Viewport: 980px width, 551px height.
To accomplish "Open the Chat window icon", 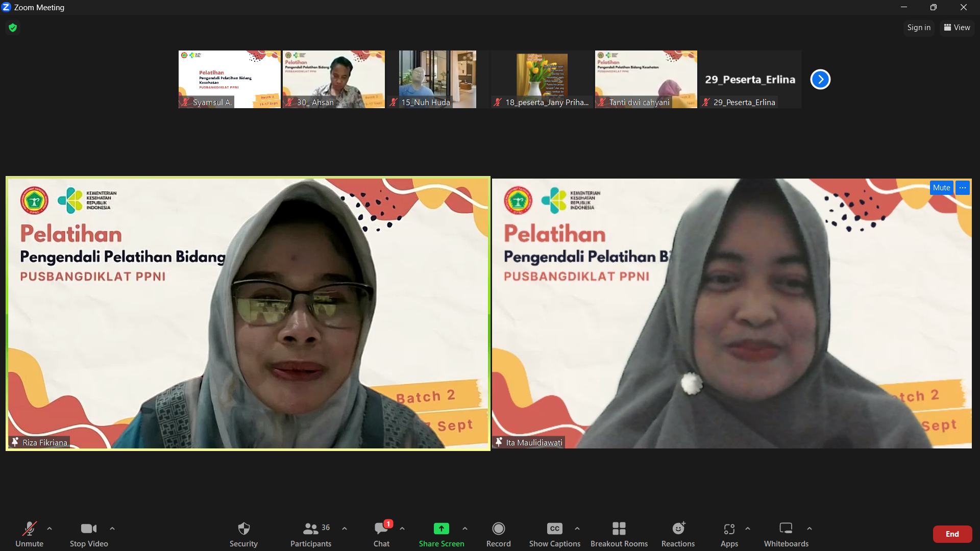I will point(381,529).
